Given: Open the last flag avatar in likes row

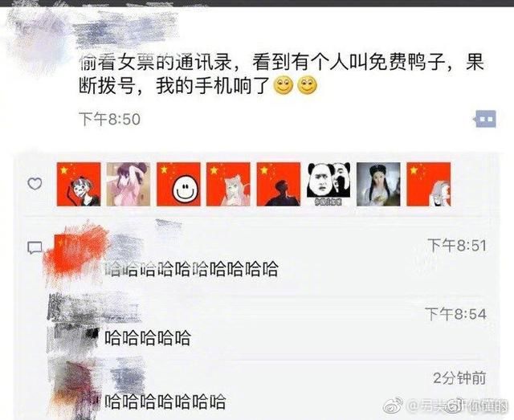Looking at the screenshot, I should pos(429,184).
